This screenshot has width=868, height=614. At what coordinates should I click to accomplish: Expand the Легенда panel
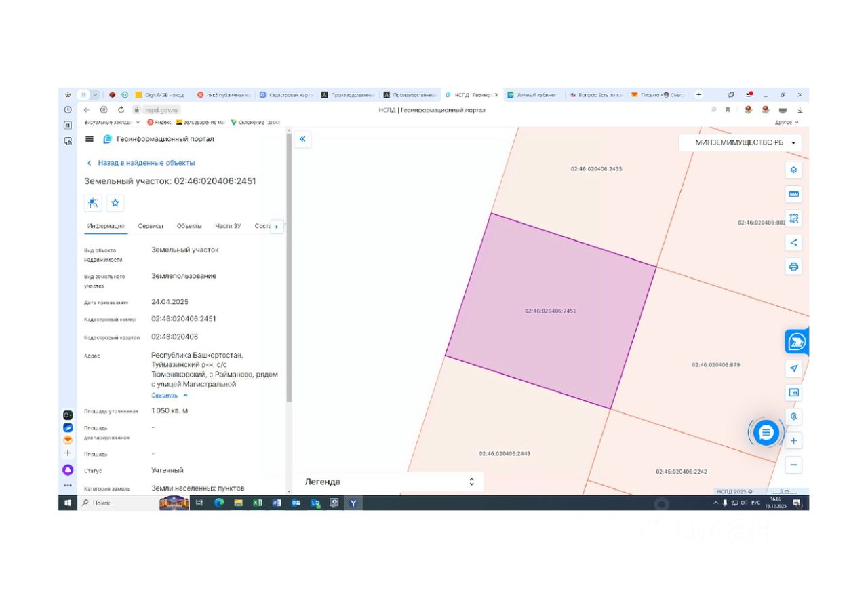click(390, 482)
